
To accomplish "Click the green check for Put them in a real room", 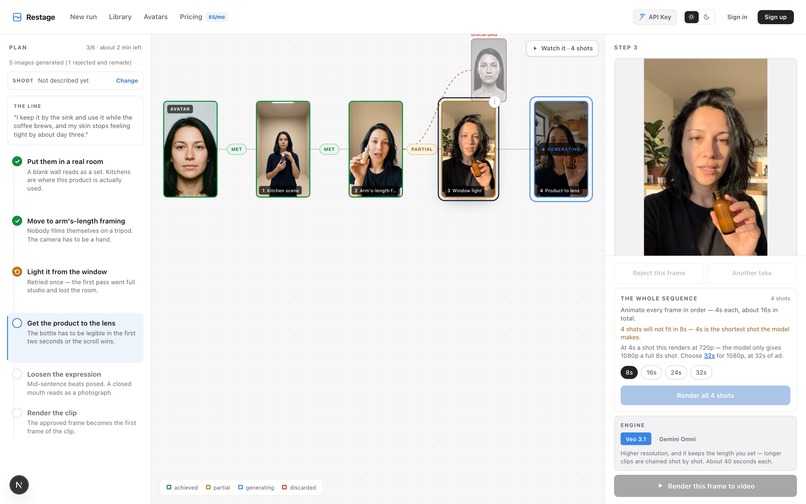I will pyautogui.click(x=17, y=161).
